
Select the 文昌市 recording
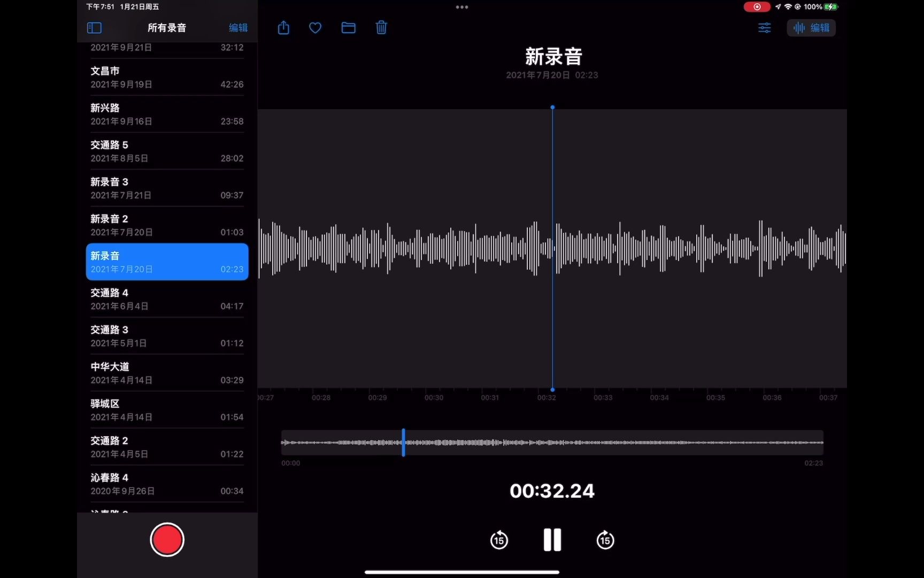(167, 78)
